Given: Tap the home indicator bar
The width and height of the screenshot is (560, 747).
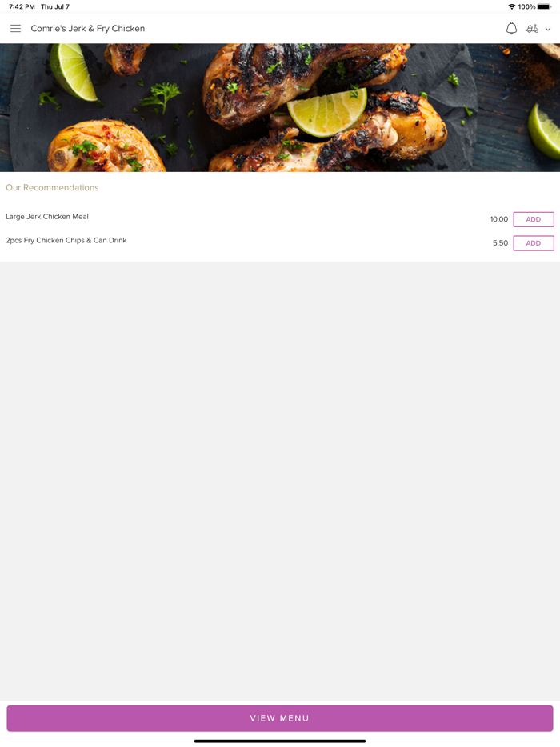Looking at the screenshot, I should 280,741.
